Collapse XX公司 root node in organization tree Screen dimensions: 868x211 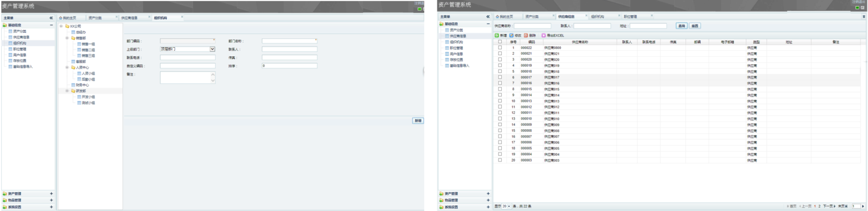pyautogui.click(x=61, y=26)
